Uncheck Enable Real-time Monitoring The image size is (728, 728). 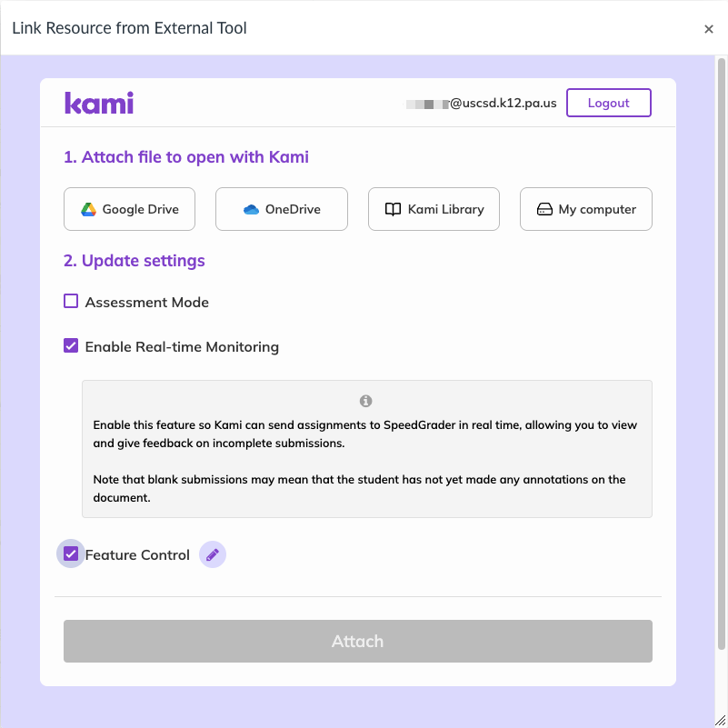(x=71, y=346)
